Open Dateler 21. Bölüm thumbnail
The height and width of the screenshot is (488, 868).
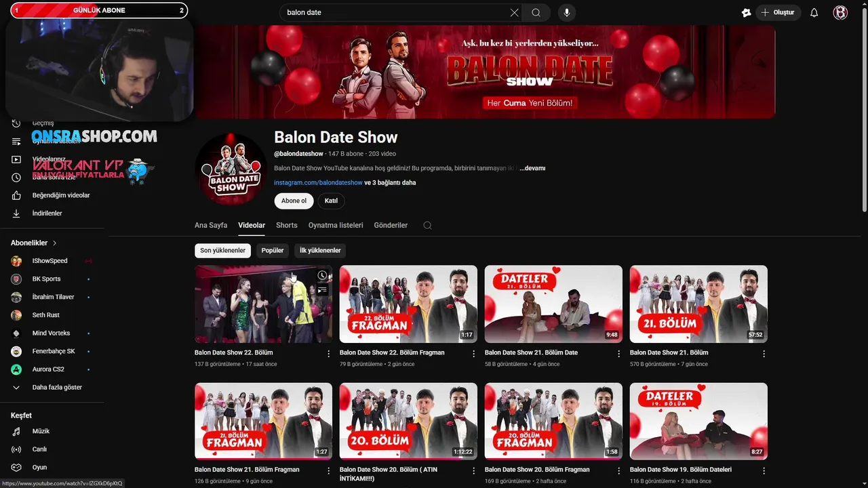[x=553, y=304]
